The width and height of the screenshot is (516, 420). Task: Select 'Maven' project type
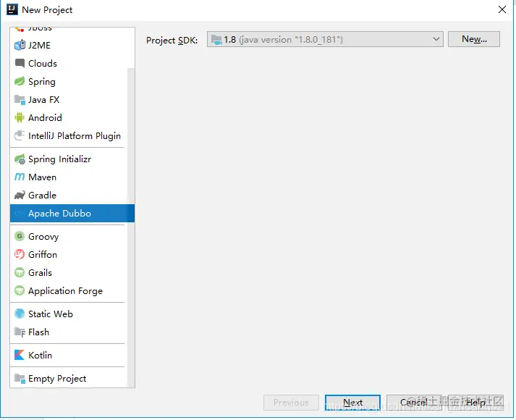tap(69, 177)
